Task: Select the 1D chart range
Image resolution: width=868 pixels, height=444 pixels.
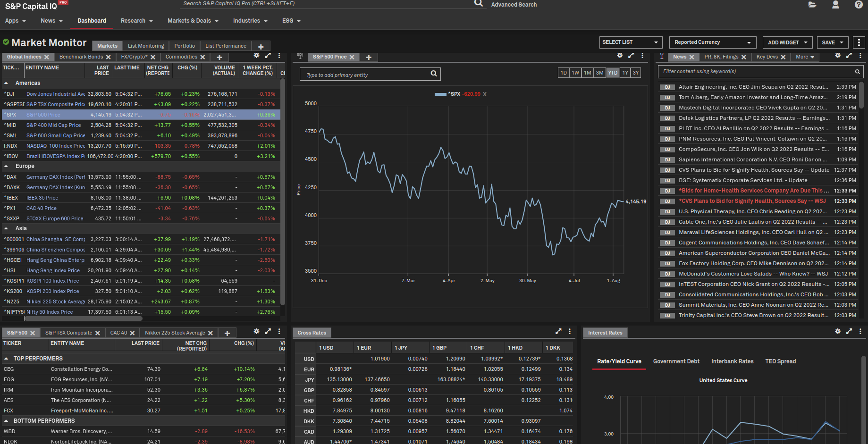Action: (x=564, y=73)
